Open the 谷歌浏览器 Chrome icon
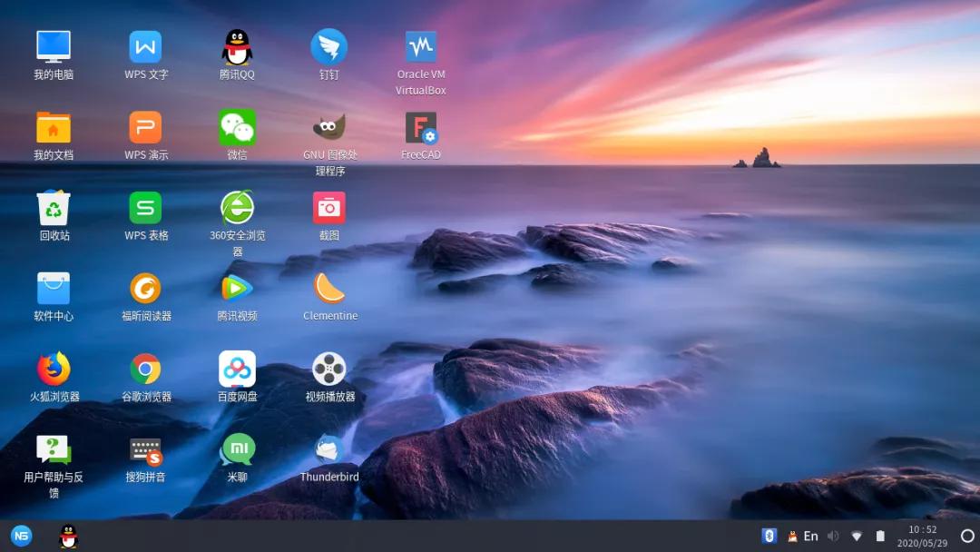 pyautogui.click(x=145, y=369)
